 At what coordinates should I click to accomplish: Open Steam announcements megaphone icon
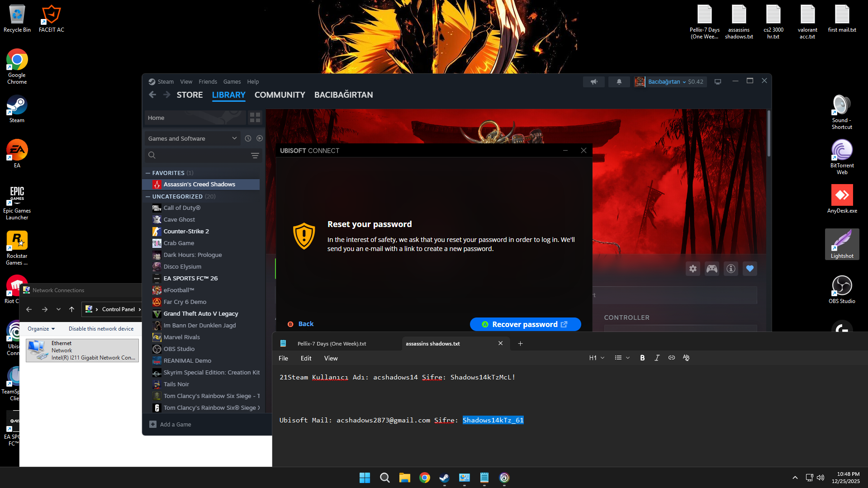pos(593,82)
